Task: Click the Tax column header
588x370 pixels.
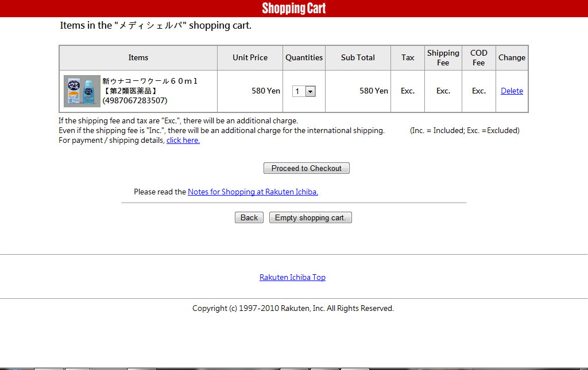Action: tap(408, 58)
